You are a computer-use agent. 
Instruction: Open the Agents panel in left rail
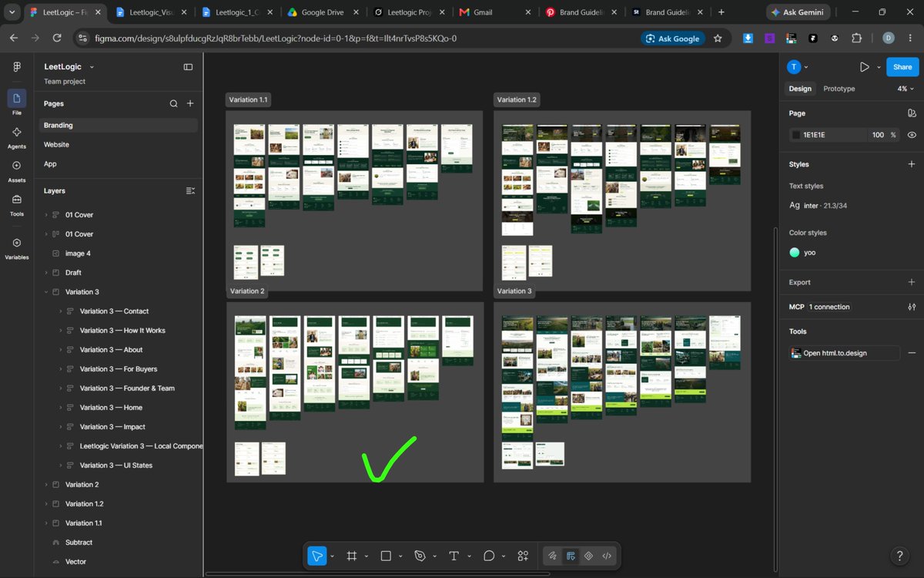17,136
